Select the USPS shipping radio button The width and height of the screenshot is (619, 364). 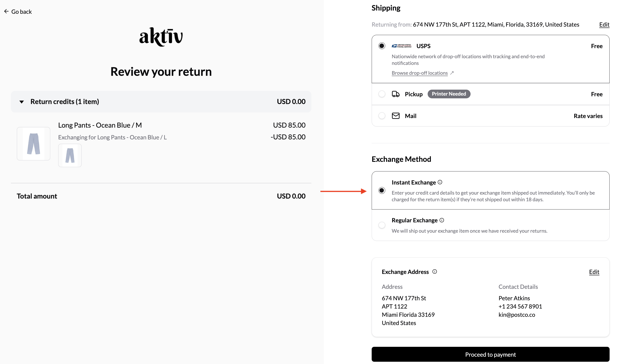382,46
